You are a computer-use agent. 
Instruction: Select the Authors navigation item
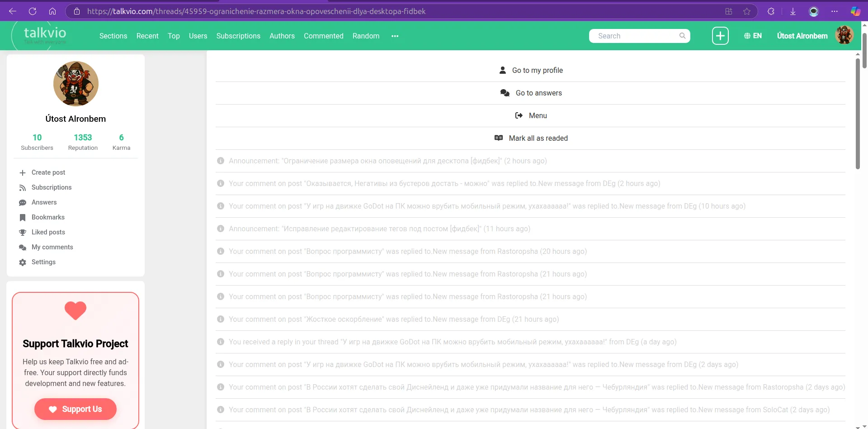(x=282, y=36)
